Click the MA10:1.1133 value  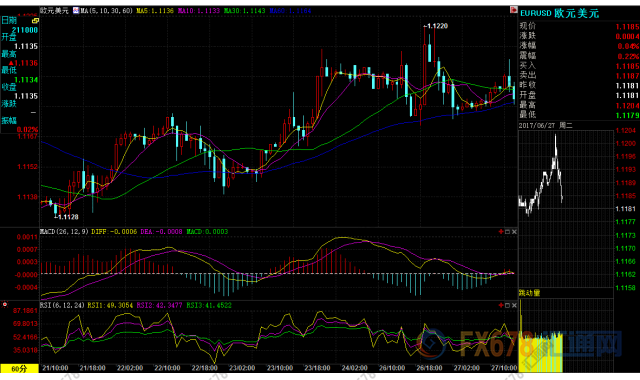pos(199,11)
